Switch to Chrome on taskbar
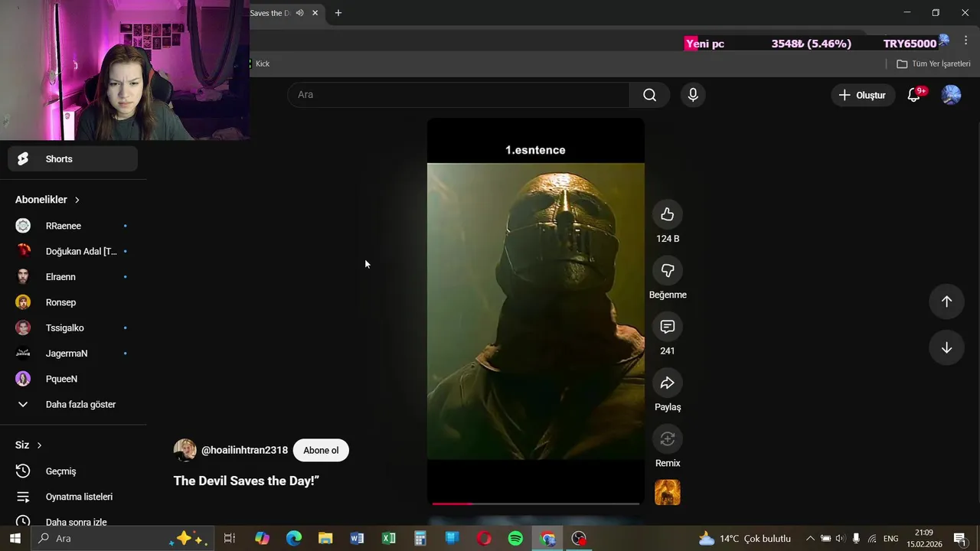 (x=547, y=539)
